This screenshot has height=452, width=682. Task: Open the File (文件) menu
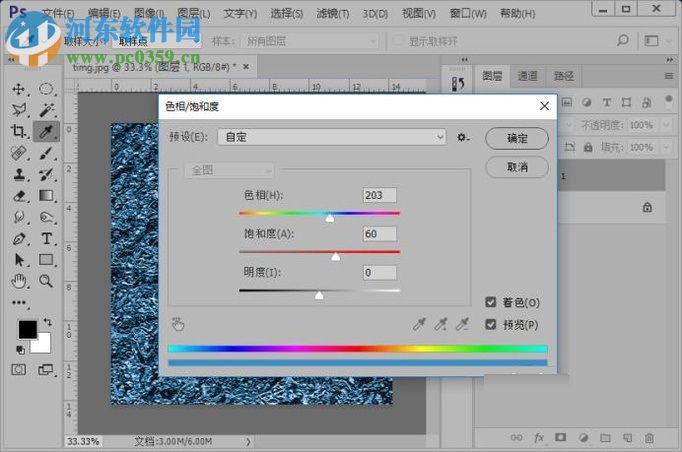(59, 14)
